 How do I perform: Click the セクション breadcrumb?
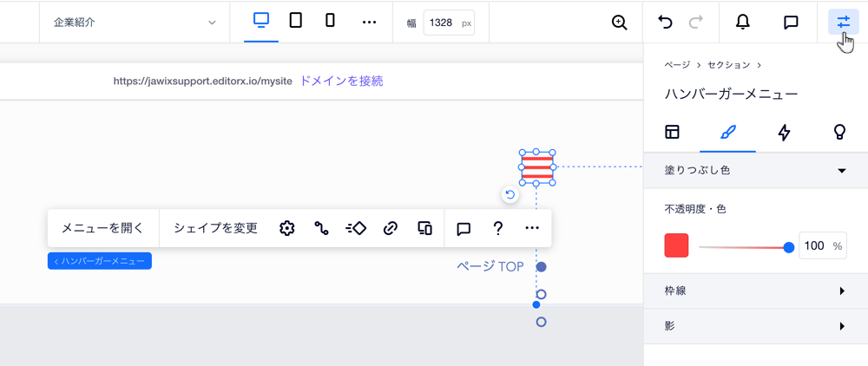click(729, 65)
